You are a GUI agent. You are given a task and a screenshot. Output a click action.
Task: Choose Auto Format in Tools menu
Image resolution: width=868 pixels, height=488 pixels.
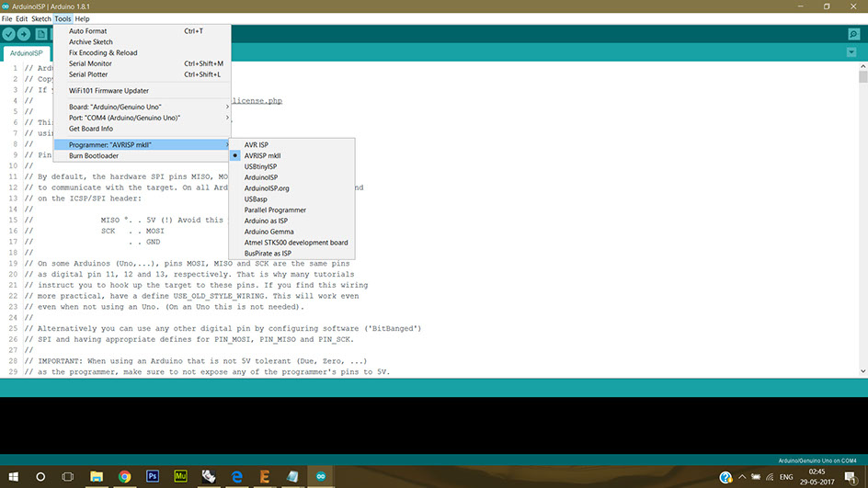[143, 31]
